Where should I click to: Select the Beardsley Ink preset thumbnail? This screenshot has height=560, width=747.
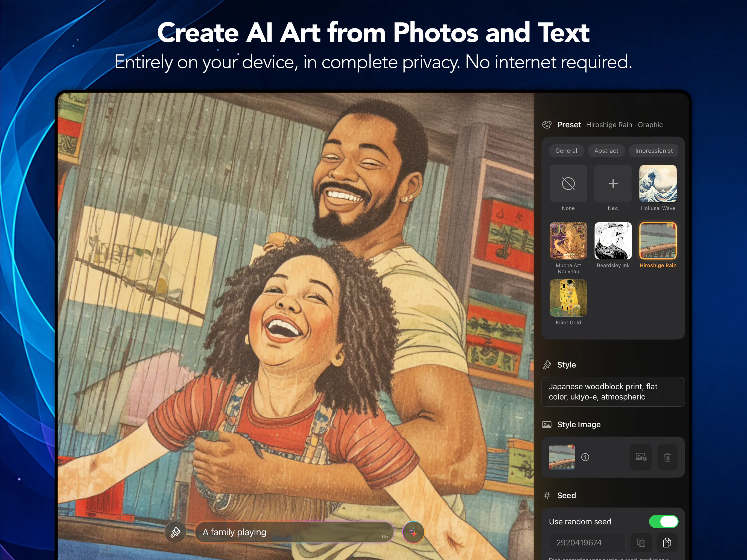point(613,241)
